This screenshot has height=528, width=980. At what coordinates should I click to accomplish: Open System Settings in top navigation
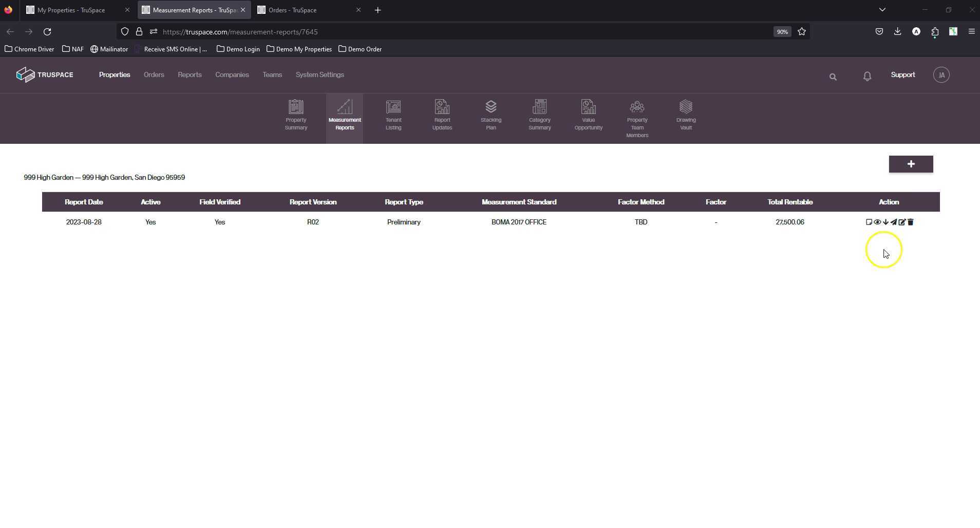click(319, 75)
